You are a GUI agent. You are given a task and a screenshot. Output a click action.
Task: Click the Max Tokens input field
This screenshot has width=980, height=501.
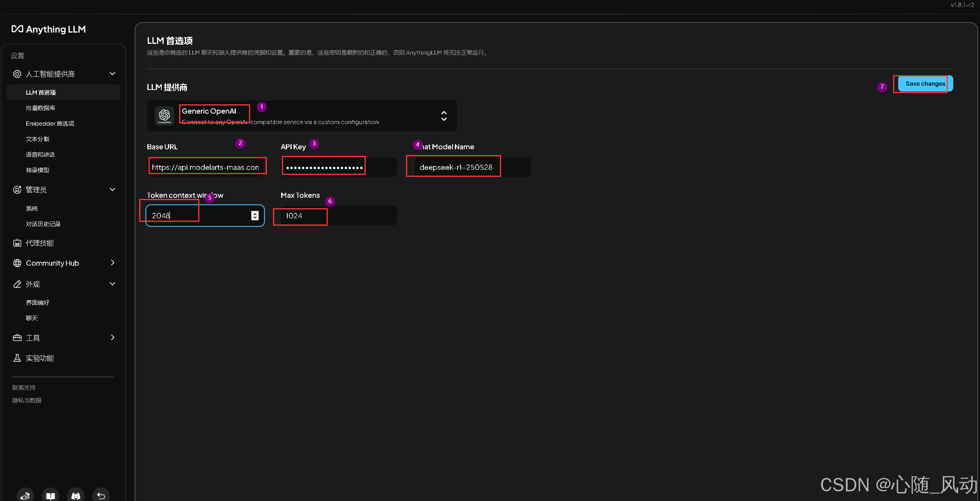(x=338, y=216)
